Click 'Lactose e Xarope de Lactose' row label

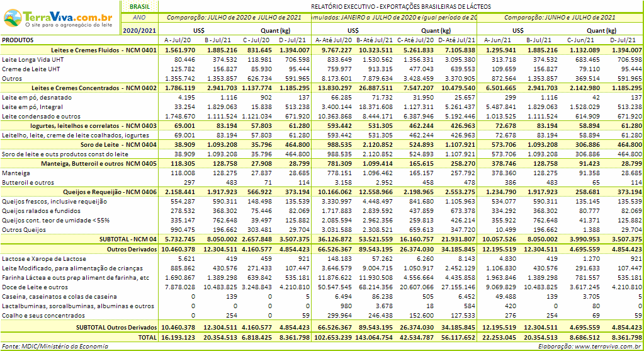click(x=44, y=260)
